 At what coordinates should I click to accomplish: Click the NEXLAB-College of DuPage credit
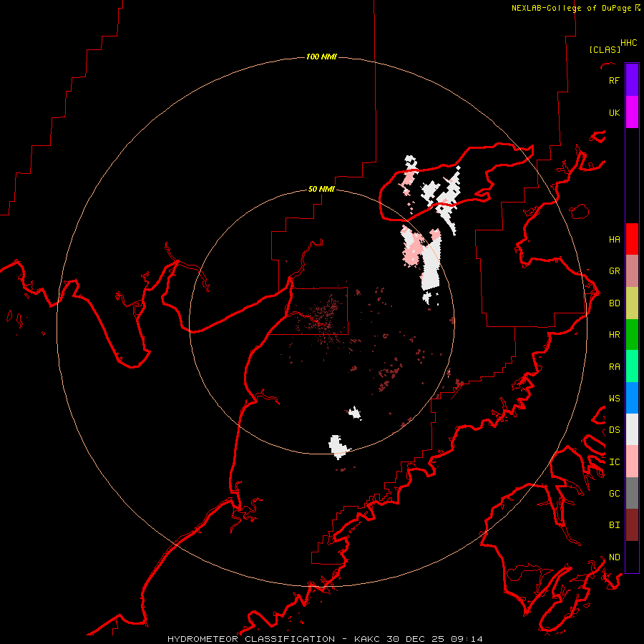tap(571, 8)
